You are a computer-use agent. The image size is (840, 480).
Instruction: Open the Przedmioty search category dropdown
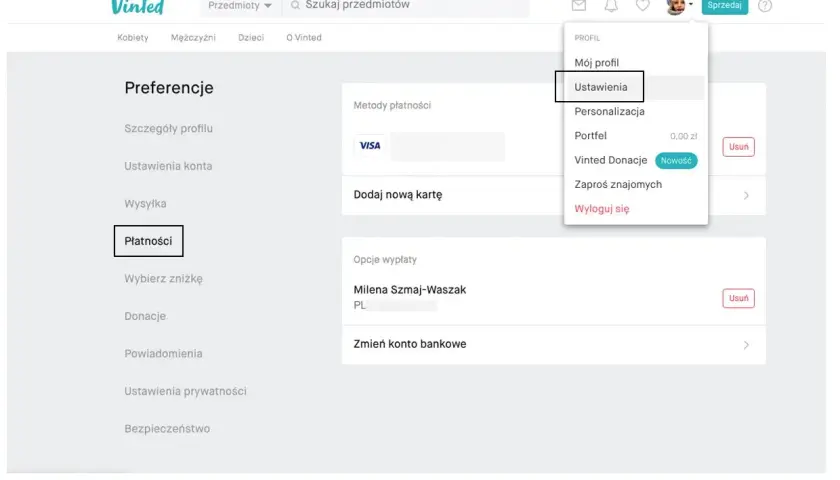point(240,6)
